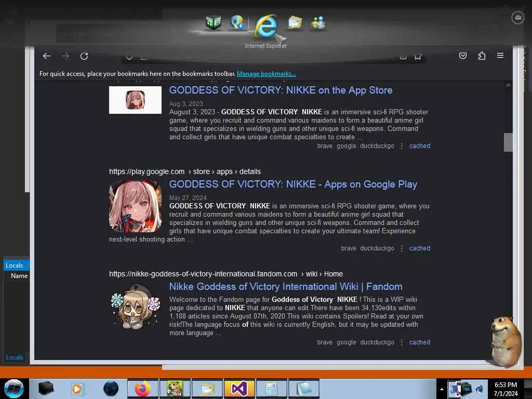This screenshot has width=532, height=399.
Task: Open the Pocket save icon
Action: [463, 56]
